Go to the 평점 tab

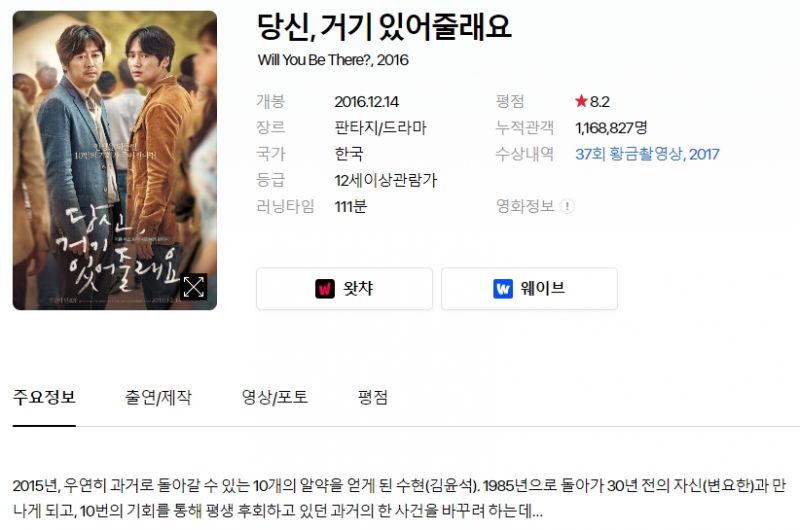[x=373, y=397]
